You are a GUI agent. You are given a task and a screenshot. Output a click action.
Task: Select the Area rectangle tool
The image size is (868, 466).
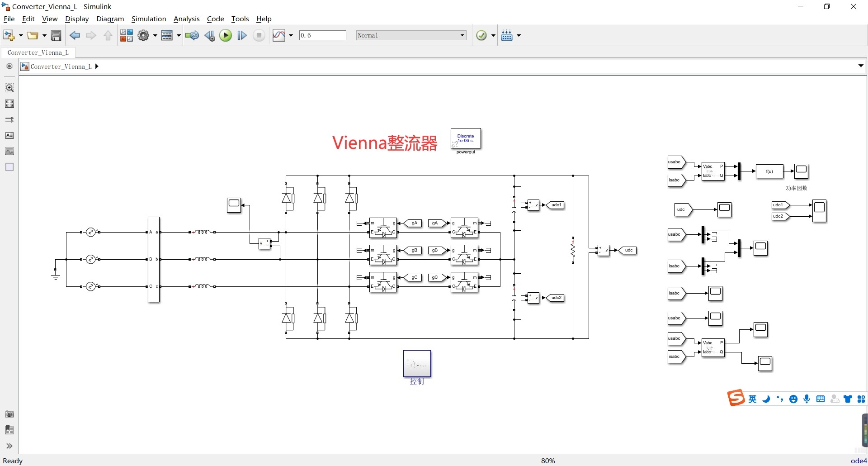[9, 167]
